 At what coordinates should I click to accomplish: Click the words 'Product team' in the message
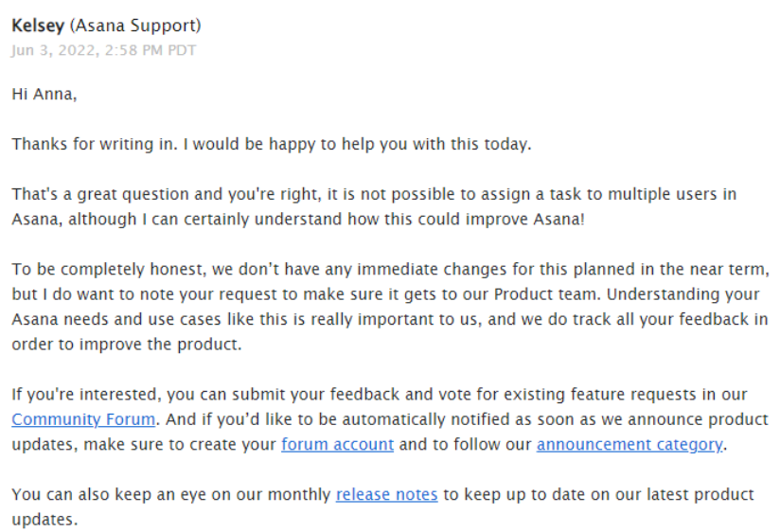point(547,294)
